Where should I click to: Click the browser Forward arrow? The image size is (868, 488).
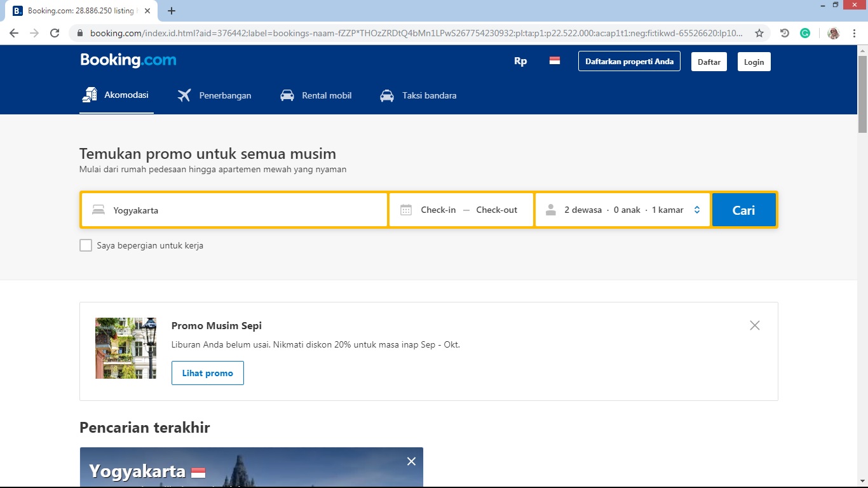[x=34, y=33]
